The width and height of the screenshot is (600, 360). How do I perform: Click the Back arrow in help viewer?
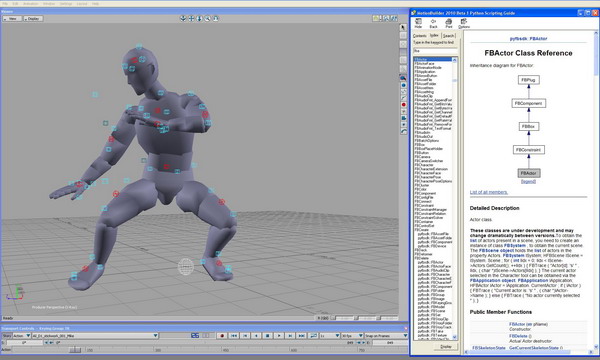[433, 23]
